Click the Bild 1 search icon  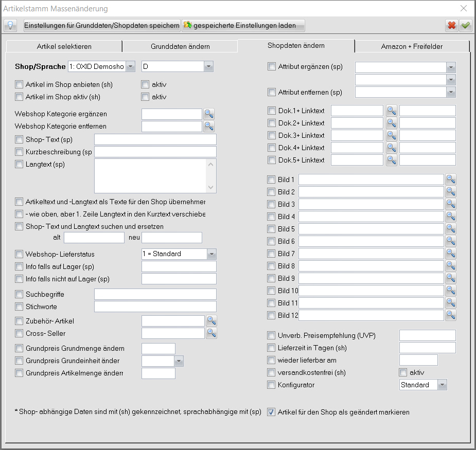(x=451, y=179)
